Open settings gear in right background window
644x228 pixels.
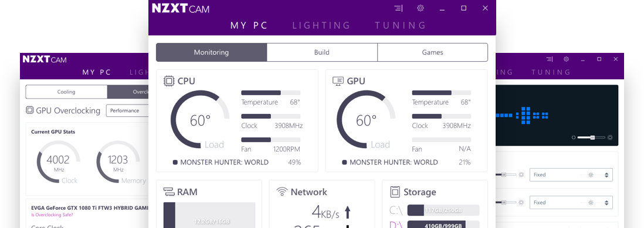567,59
